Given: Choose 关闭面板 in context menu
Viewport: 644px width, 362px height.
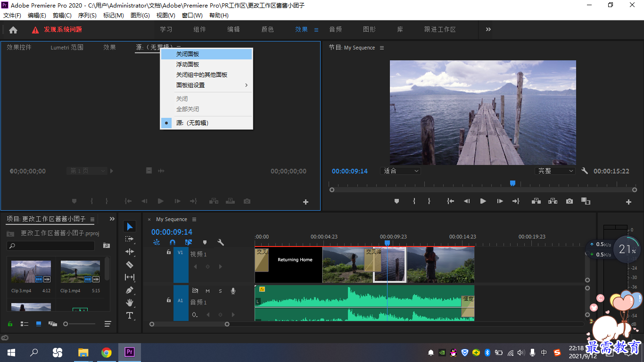Looking at the screenshot, I should (206, 54).
